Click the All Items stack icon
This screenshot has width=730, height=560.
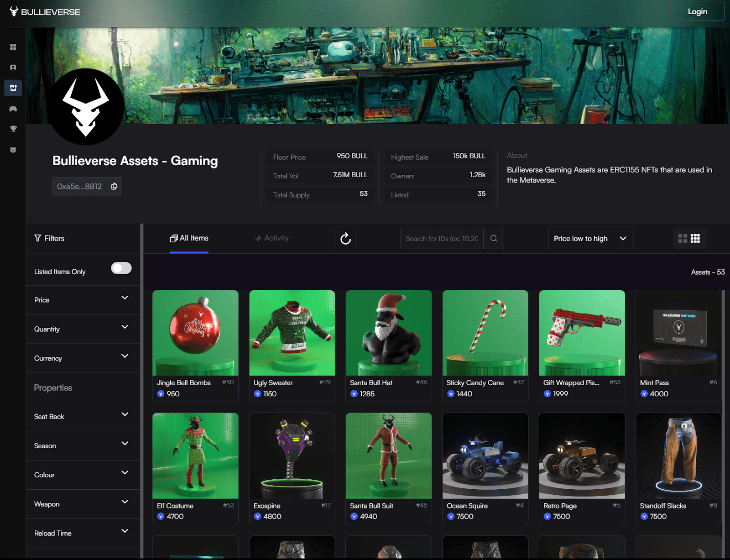174,238
